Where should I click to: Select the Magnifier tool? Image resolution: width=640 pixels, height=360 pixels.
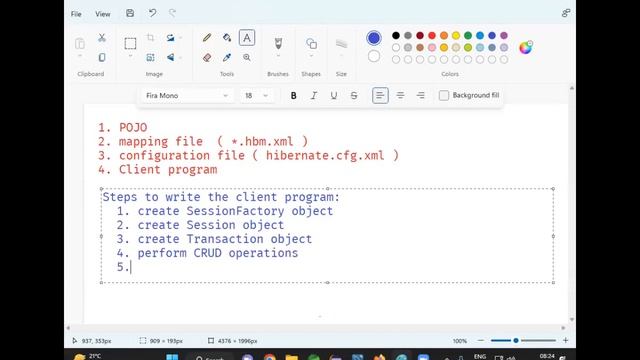[x=247, y=57]
